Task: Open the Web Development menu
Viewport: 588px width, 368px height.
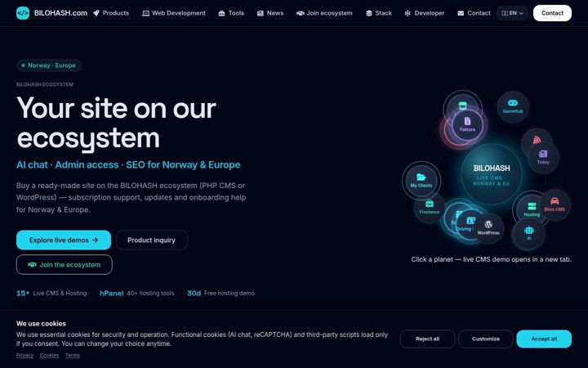Action: point(174,13)
